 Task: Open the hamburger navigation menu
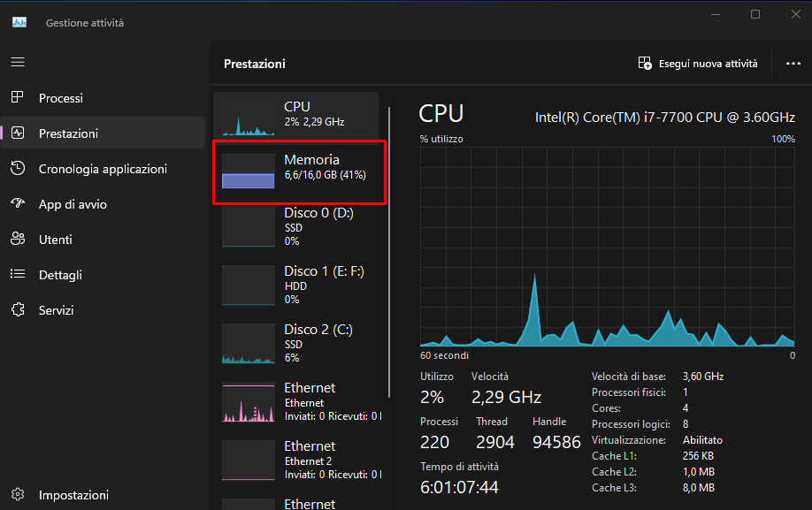click(x=18, y=62)
